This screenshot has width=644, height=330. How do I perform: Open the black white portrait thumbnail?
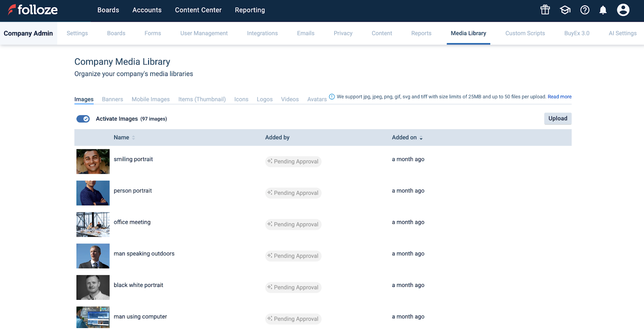93,287
